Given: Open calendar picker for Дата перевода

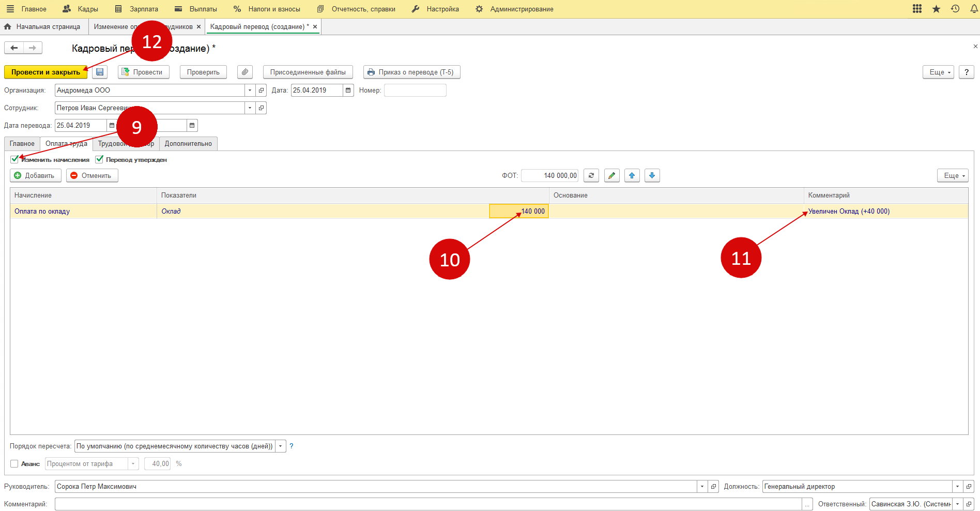Looking at the screenshot, I should (112, 125).
